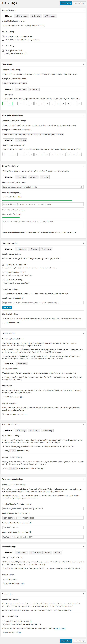Switch to the Canonical tab
87x644 pixels.
click(x=36, y=16)
